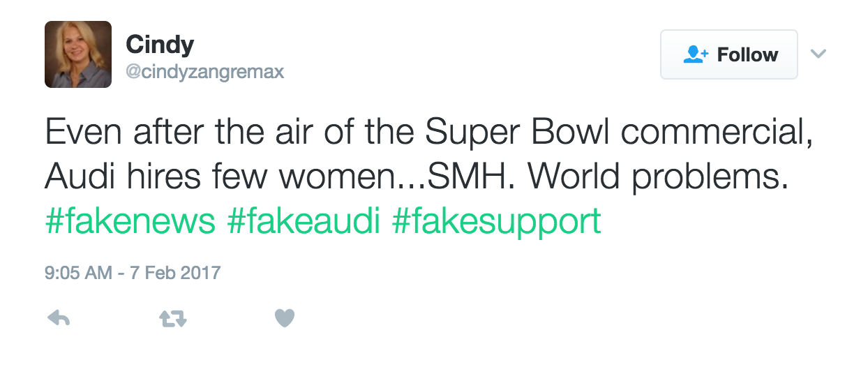The image size is (868, 367).
Task: Select the word 'Follow' on the button
Action: pos(747,55)
